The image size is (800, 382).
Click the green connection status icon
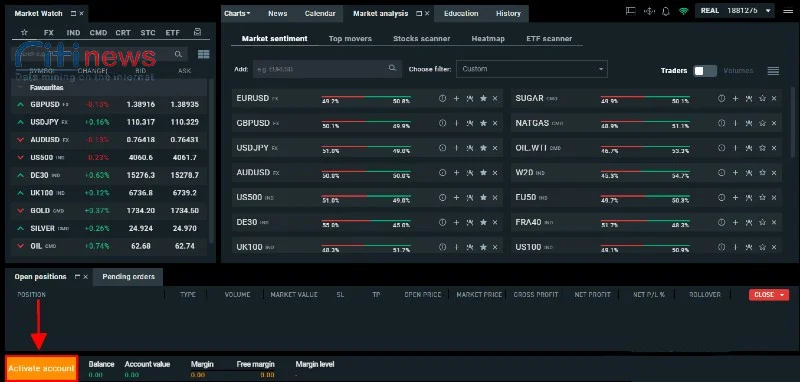(x=683, y=11)
